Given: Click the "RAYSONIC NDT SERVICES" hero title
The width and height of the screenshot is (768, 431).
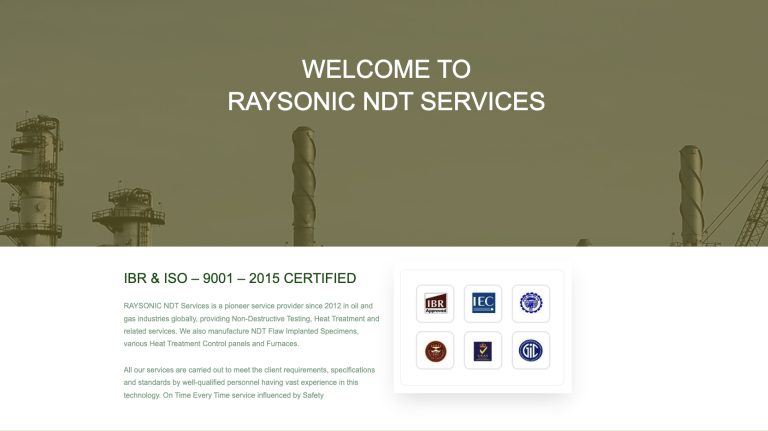Looking at the screenshot, I should tap(385, 101).
